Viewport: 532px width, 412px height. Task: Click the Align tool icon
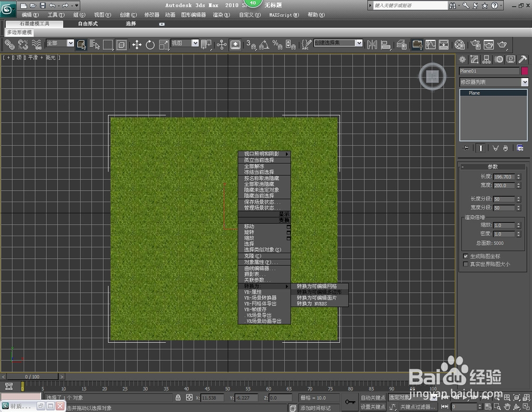pyautogui.click(x=386, y=45)
